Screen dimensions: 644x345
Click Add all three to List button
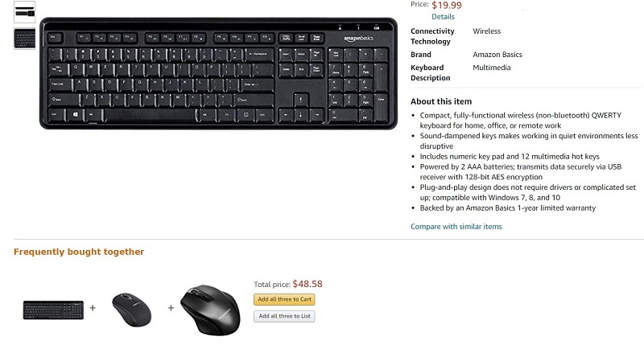(284, 316)
